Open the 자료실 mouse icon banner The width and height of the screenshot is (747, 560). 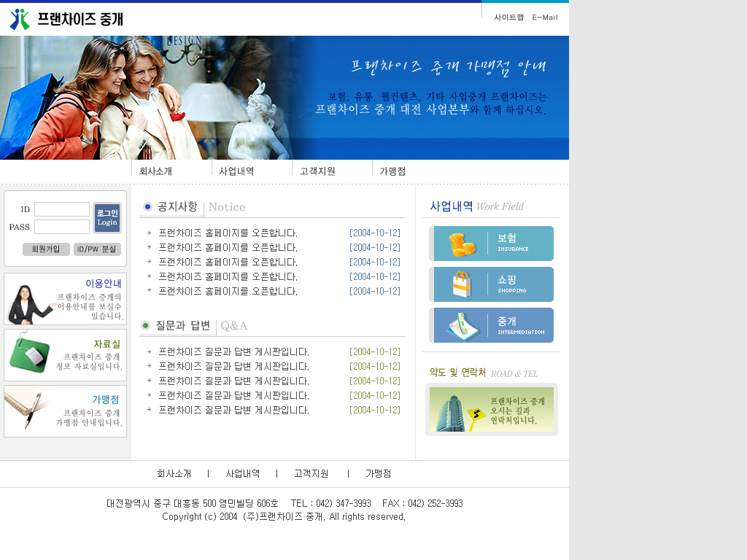[x=65, y=355]
